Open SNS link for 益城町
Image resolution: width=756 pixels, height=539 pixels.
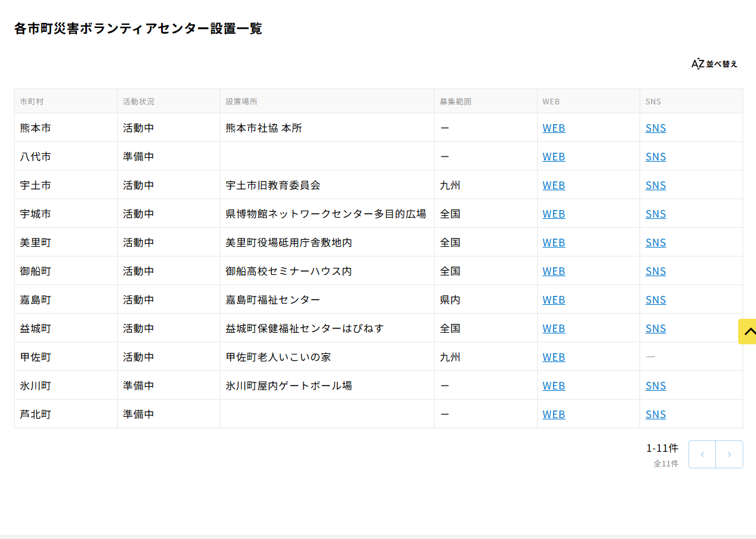(655, 328)
